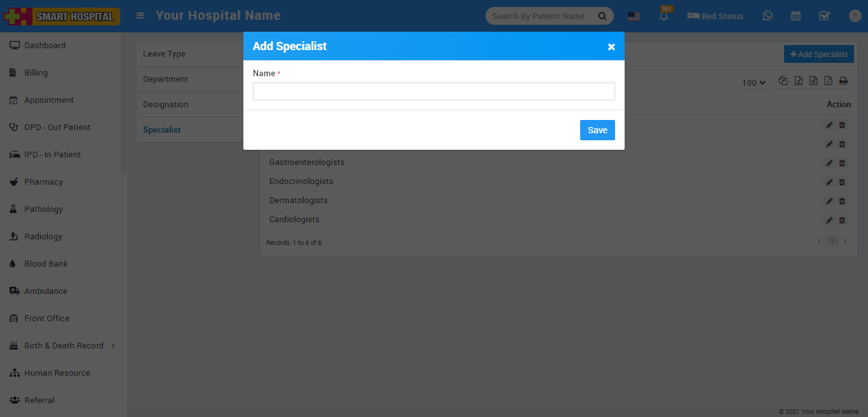Delete the Dermatologists row trash icon
868x417 pixels.
point(842,201)
